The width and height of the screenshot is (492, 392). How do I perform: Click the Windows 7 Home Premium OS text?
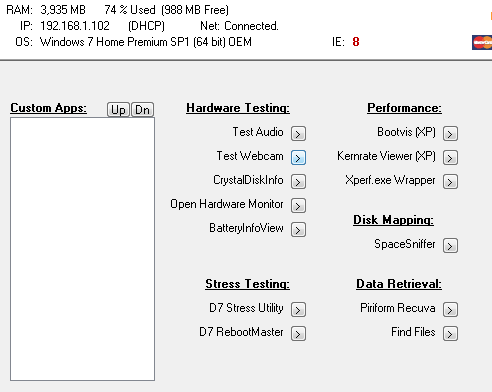coord(146,42)
